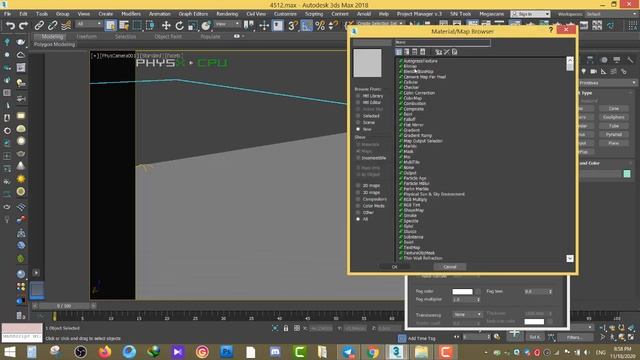Open the Graph Editors menu

(x=193, y=14)
